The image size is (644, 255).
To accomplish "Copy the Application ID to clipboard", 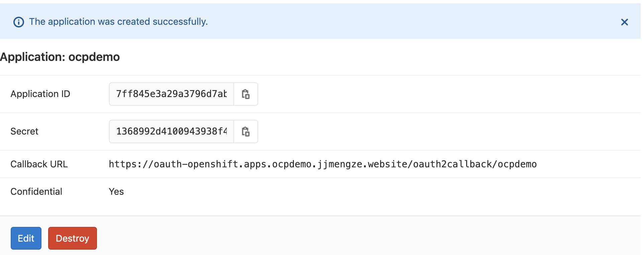I will click(x=246, y=94).
